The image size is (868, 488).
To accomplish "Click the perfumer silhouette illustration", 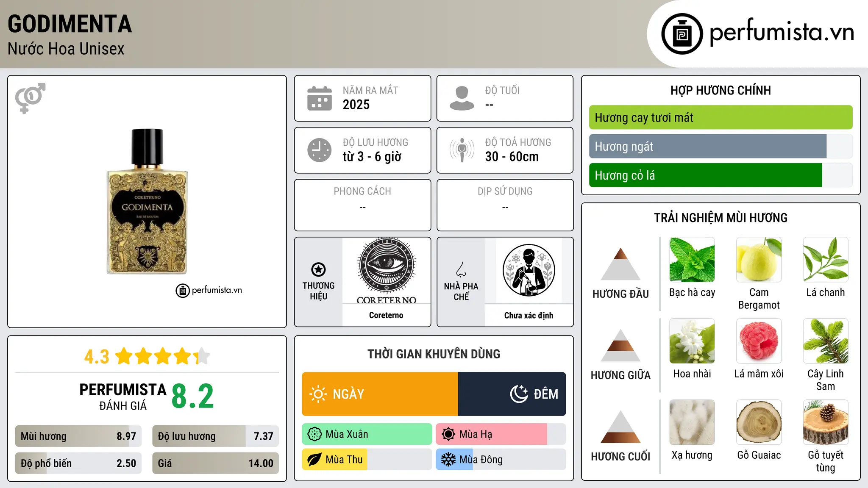I will tap(529, 270).
